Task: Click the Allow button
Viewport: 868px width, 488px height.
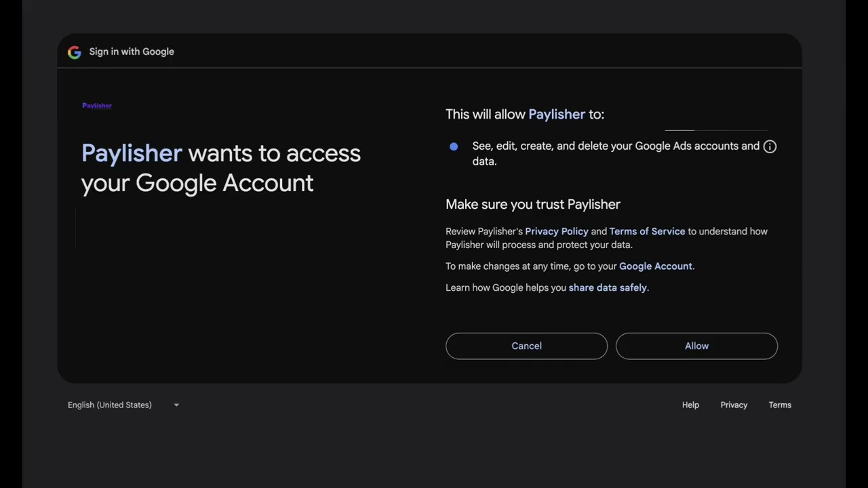Action: (696, 346)
